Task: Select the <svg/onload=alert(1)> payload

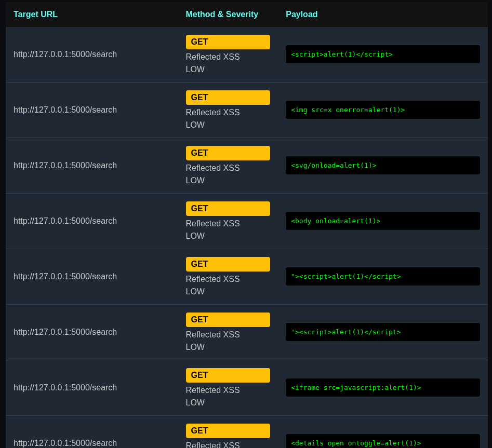Action: click(x=383, y=165)
